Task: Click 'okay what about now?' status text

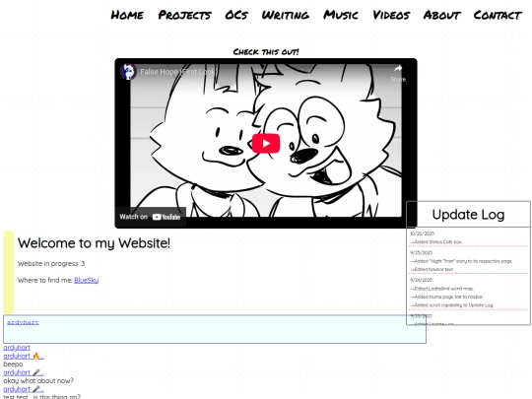Action: click(x=38, y=381)
